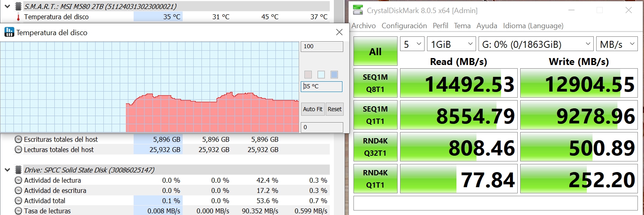The width and height of the screenshot is (644, 215).
Task: Open the Ayuda menu
Action: (x=487, y=26)
